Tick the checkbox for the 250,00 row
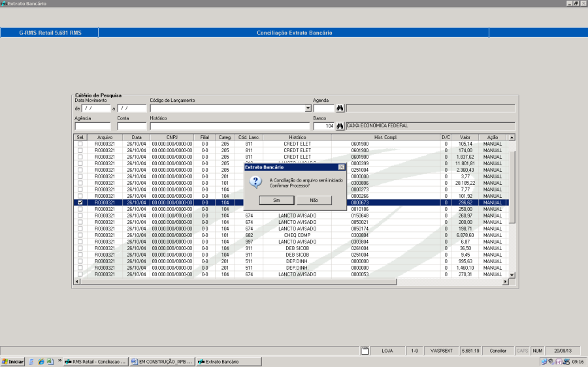The height and width of the screenshot is (367, 588). click(80, 209)
